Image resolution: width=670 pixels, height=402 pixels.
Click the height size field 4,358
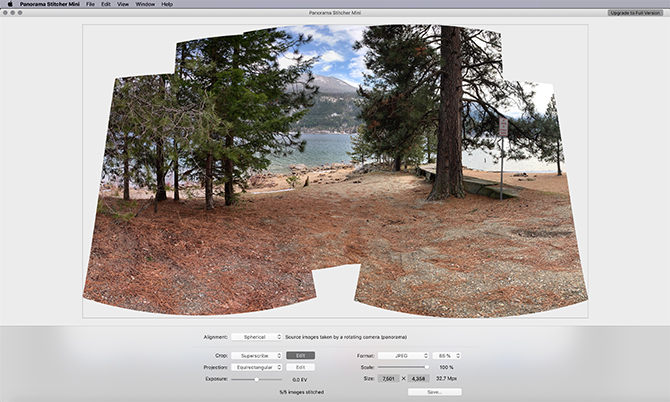tap(418, 379)
